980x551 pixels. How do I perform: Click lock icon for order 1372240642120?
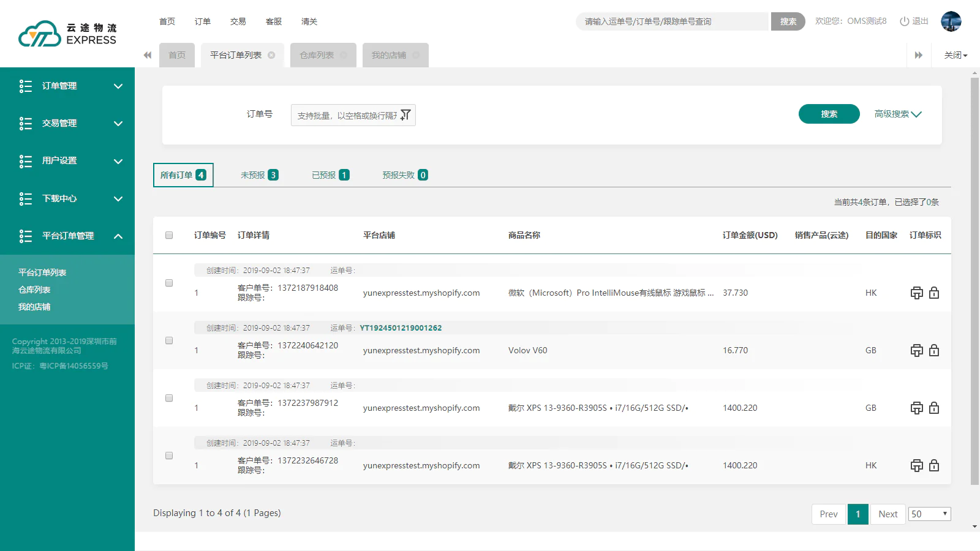point(934,350)
